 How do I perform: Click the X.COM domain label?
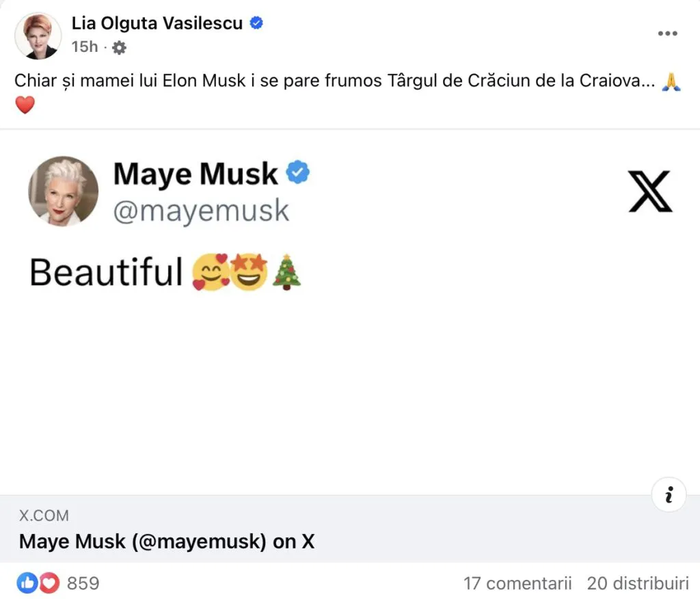click(x=44, y=516)
